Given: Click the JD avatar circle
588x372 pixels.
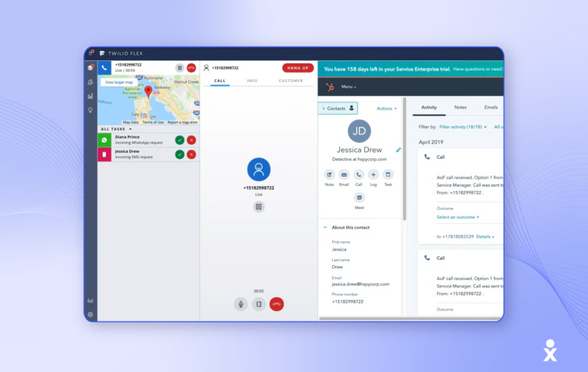Looking at the screenshot, I should click(x=359, y=131).
